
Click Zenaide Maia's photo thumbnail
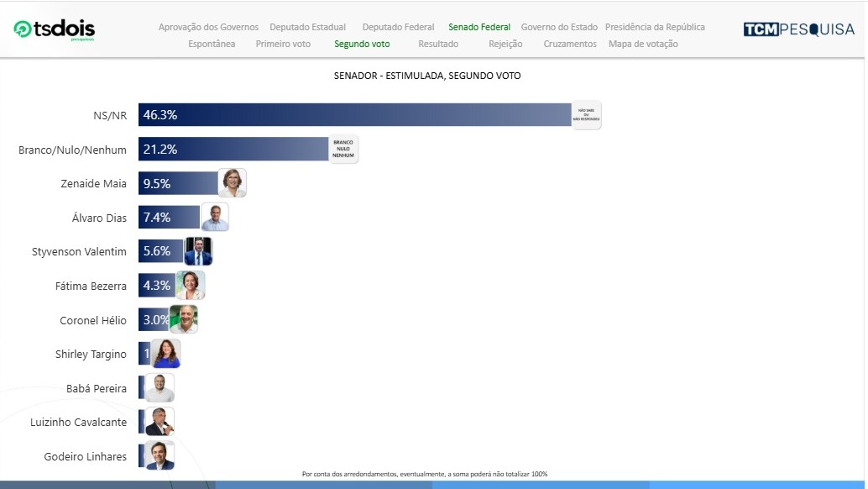(232, 183)
